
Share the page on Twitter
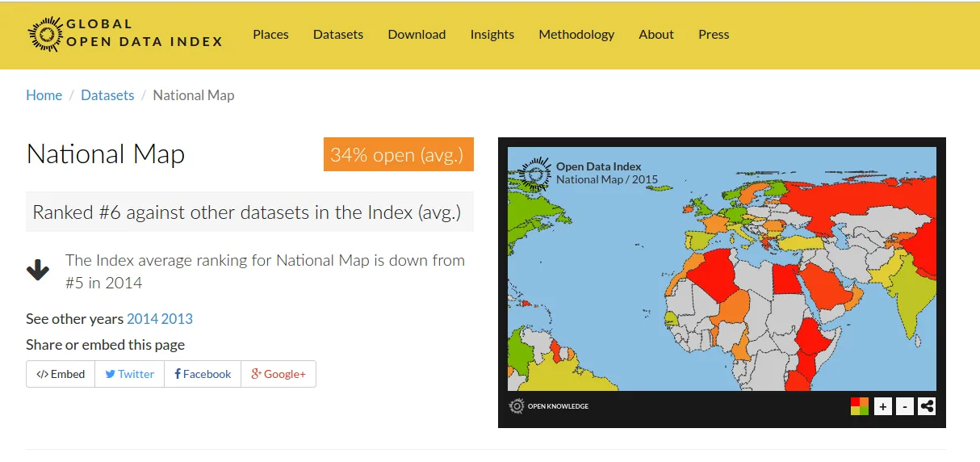(130, 374)
